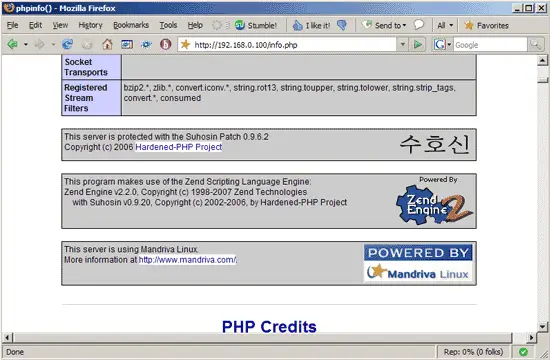Click the This server is using Mandriva Linux text
The height and width of the screenshot is (360, 550).
point(131,249)
